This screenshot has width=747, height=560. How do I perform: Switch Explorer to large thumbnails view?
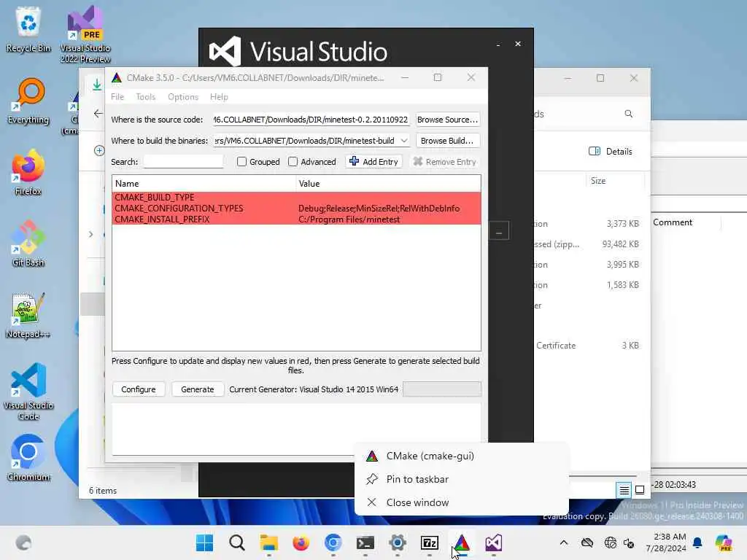640,489
